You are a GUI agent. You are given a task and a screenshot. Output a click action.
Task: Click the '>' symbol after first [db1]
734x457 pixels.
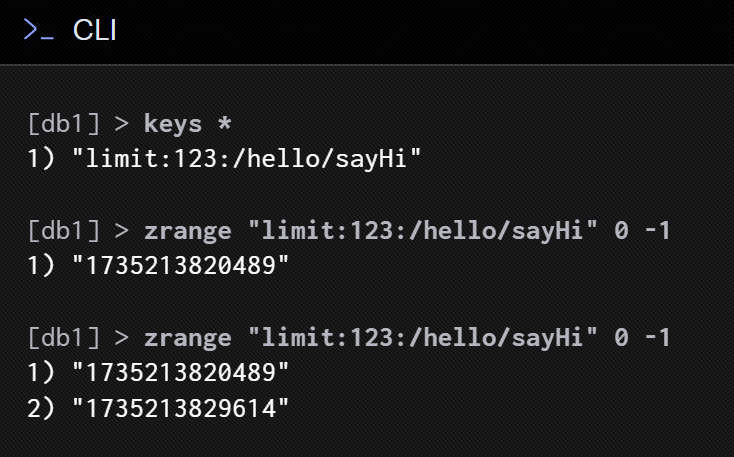pyautogui.click(x=122, y=125)
